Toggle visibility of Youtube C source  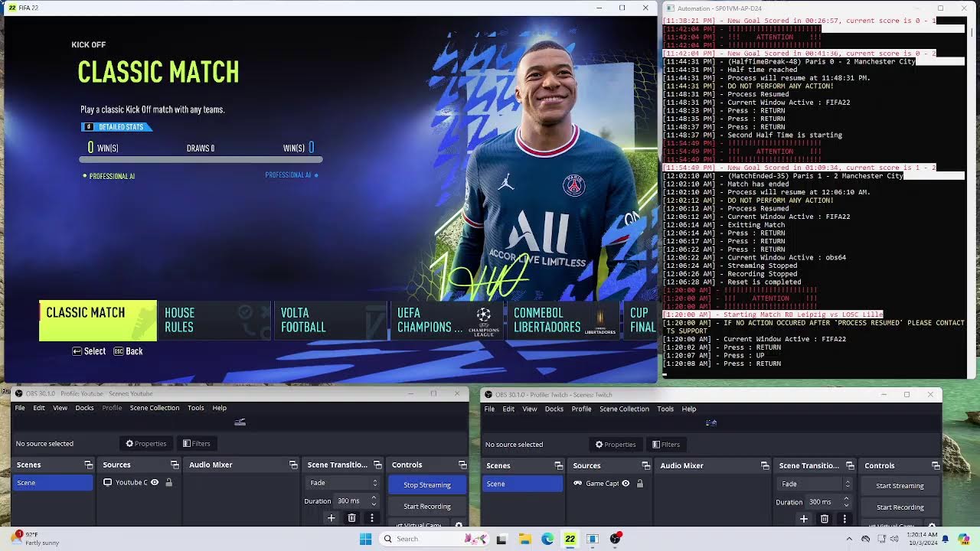pos(155,482)
